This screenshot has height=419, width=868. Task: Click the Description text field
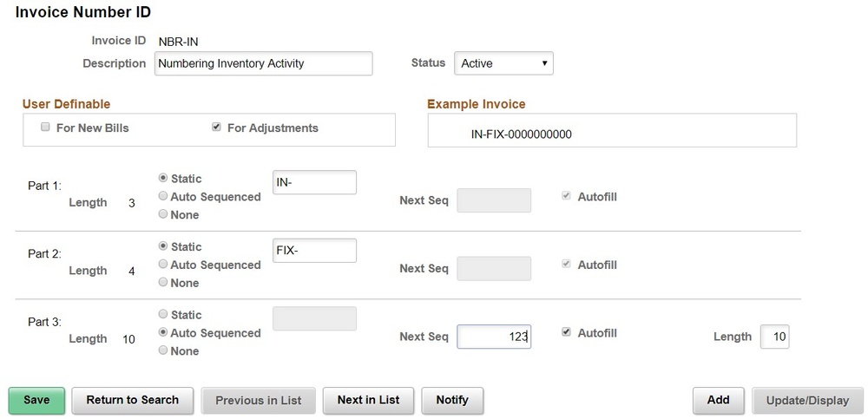[264, 63]
